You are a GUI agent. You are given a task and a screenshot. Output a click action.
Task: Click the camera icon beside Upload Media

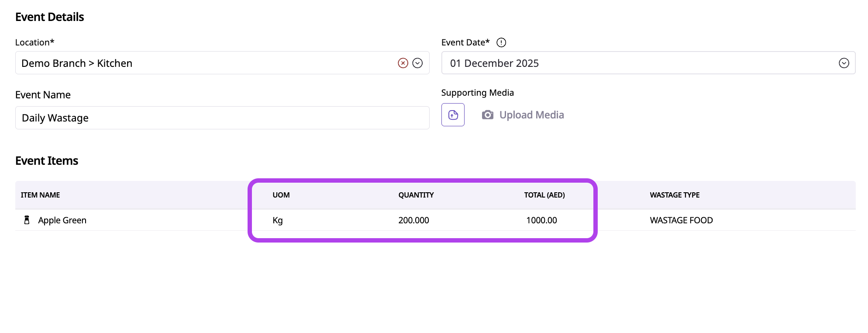(487, 115)
